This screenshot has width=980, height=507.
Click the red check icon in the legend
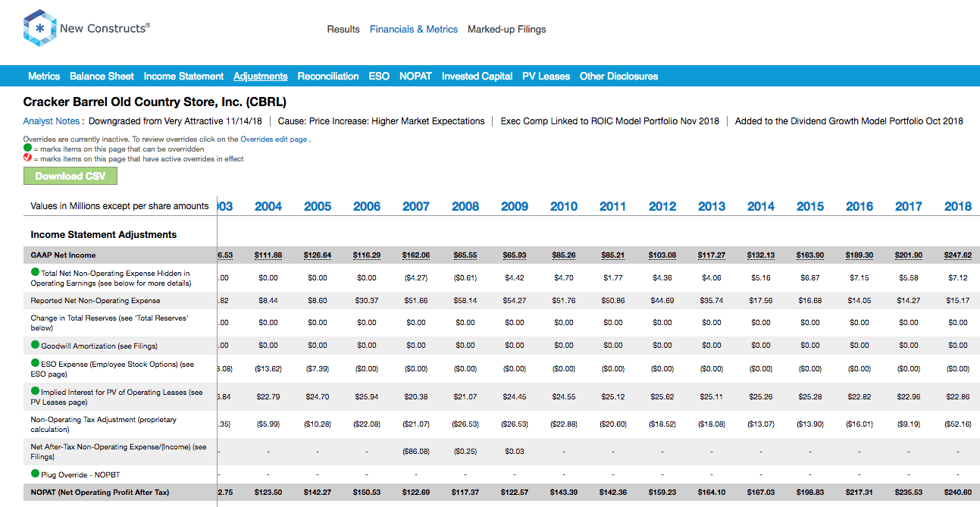coord(27,159)
